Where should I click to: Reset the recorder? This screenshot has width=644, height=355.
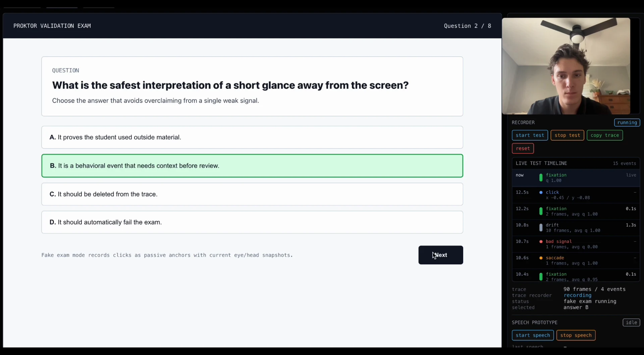tap(523, 148)
